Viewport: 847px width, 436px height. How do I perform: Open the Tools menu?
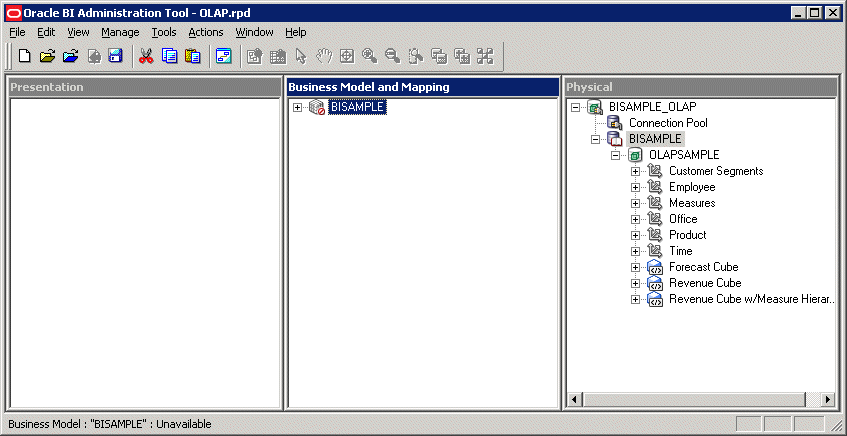(x=164, y=32)
